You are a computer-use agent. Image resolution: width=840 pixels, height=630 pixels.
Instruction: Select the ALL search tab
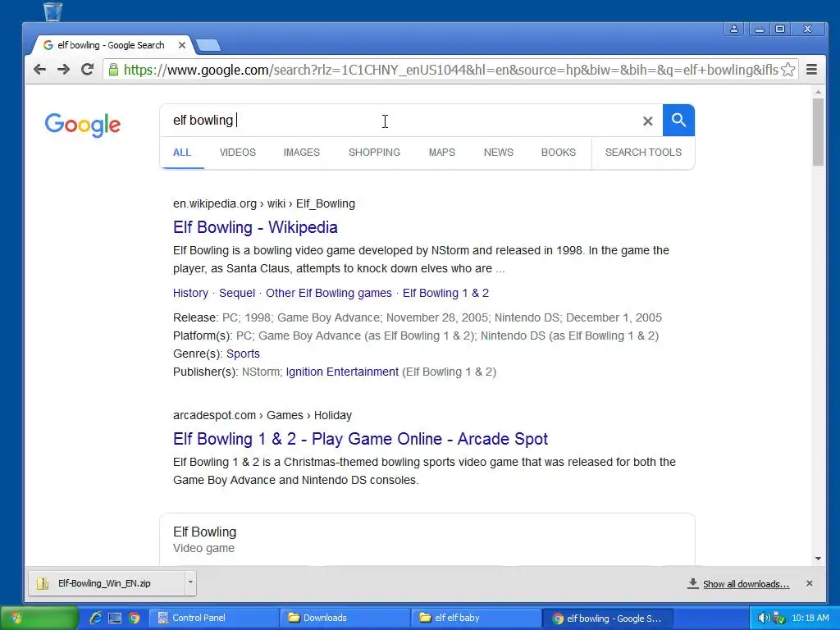182,152
